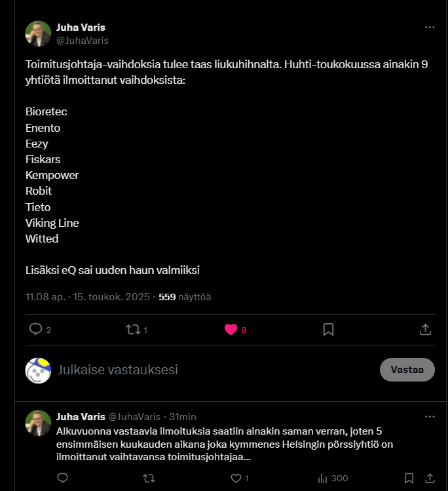Click the Juha Varis name on main post
448x491 pixels.
81,28
